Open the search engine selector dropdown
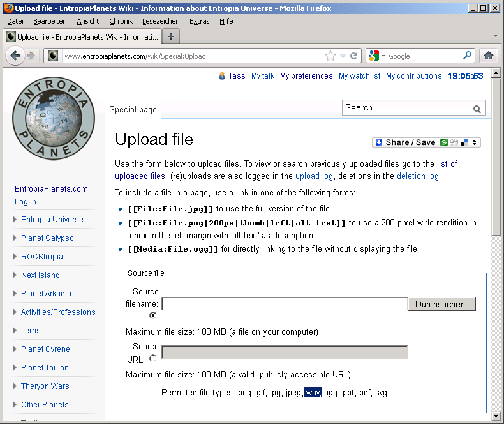This screenshot has width=504, height=424. tap(376, 56)
